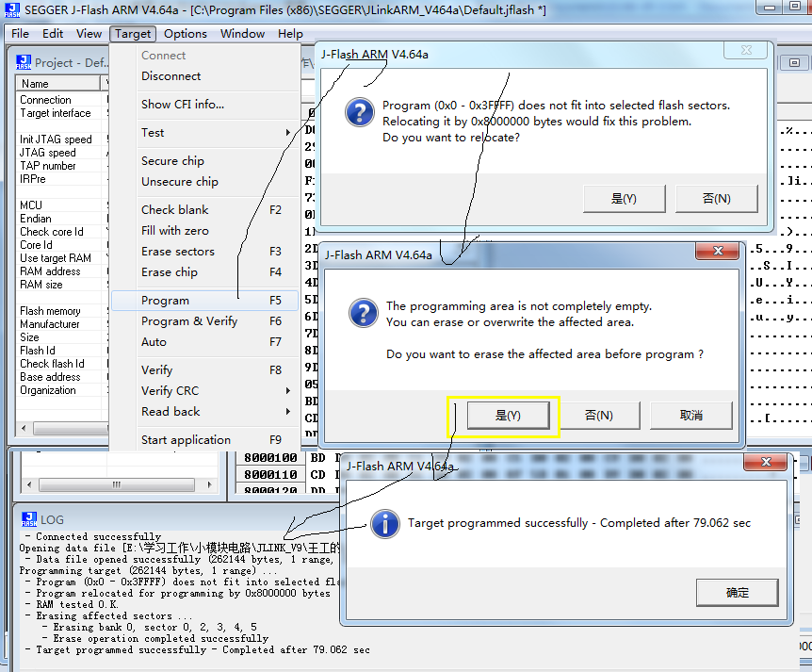The image size is (812, 672).
Task: Click 确定 in the success dialog
Action: point(737,592)
